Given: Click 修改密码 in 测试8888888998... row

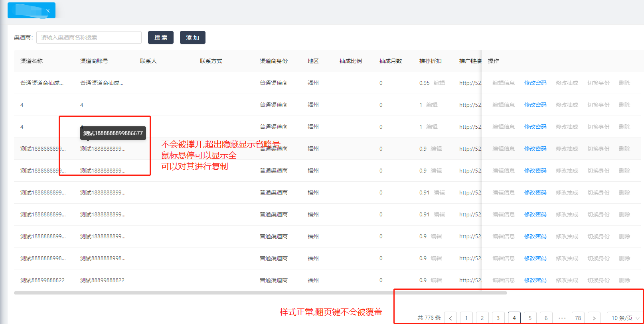Looking at the screenshot, I should (535, 258).
